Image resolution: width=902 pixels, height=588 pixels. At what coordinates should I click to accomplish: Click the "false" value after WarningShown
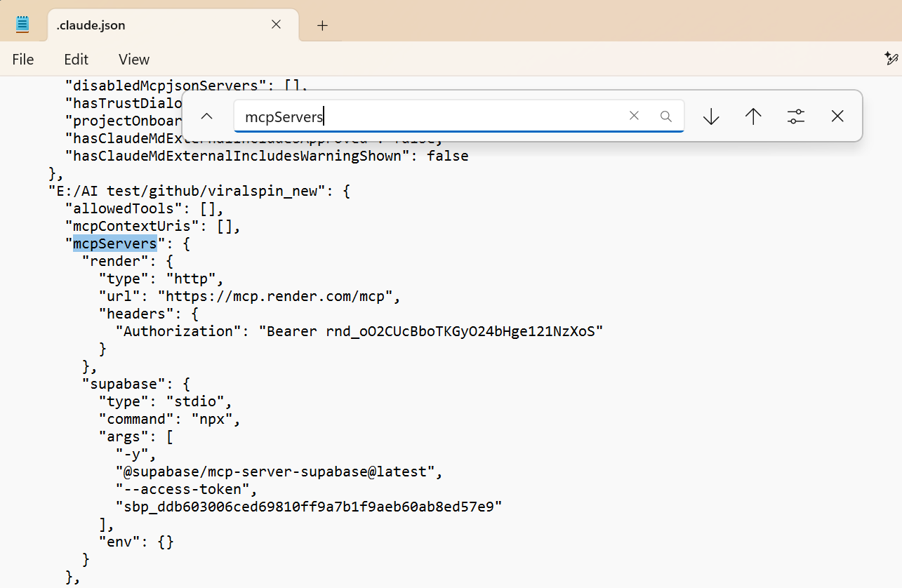448,156
